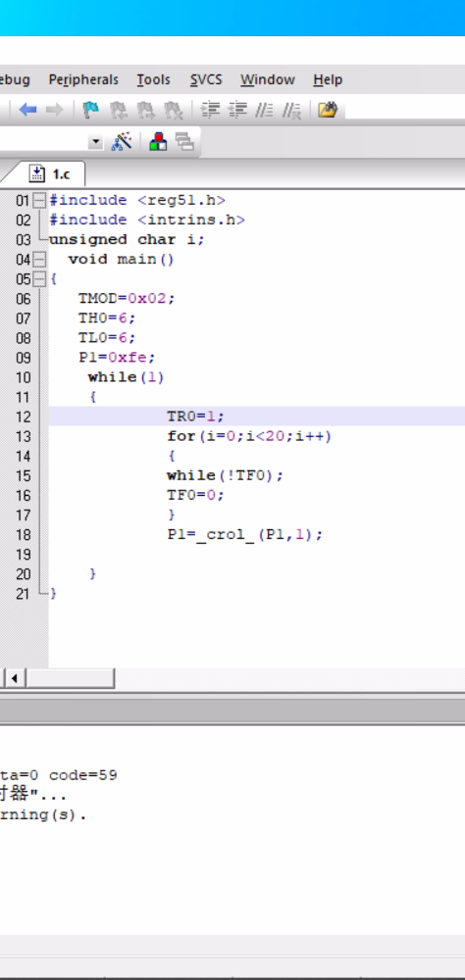Click the TF0=0; statement
Image resolution: width=465 pixels, height=980 pixels.
195,495
